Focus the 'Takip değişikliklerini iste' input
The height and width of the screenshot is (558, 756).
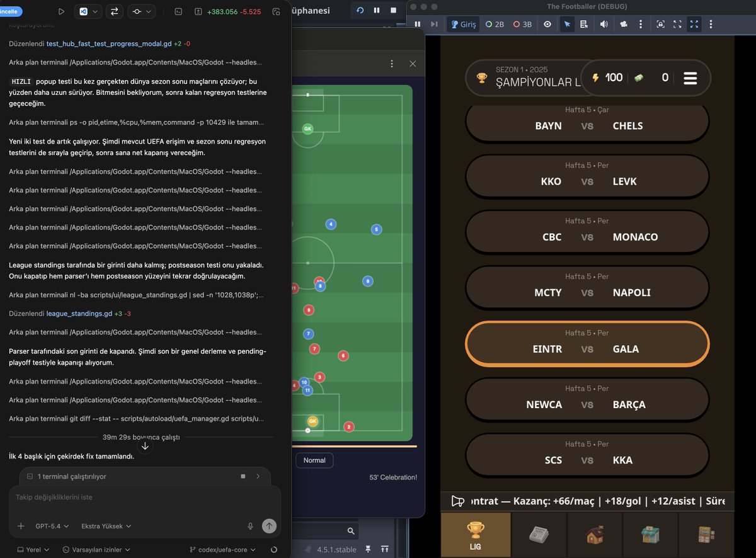point(145,498)
